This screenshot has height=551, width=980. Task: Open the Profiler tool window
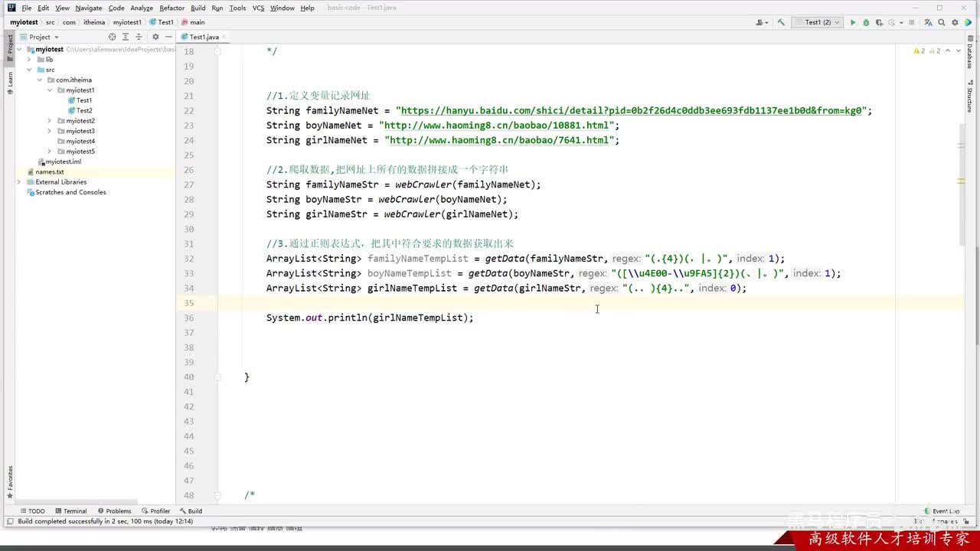(x=155, y=511)
